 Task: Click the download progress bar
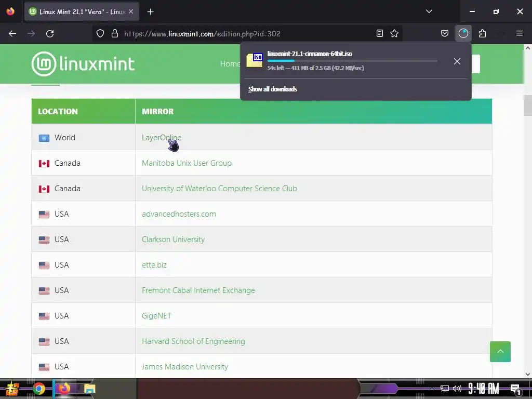click(x=352, y=61)
